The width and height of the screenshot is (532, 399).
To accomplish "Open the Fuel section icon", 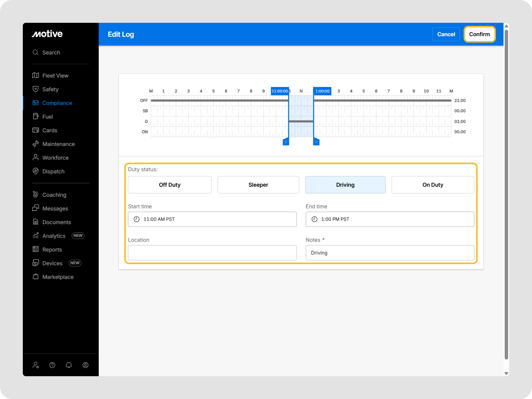I will coord(36,116).
